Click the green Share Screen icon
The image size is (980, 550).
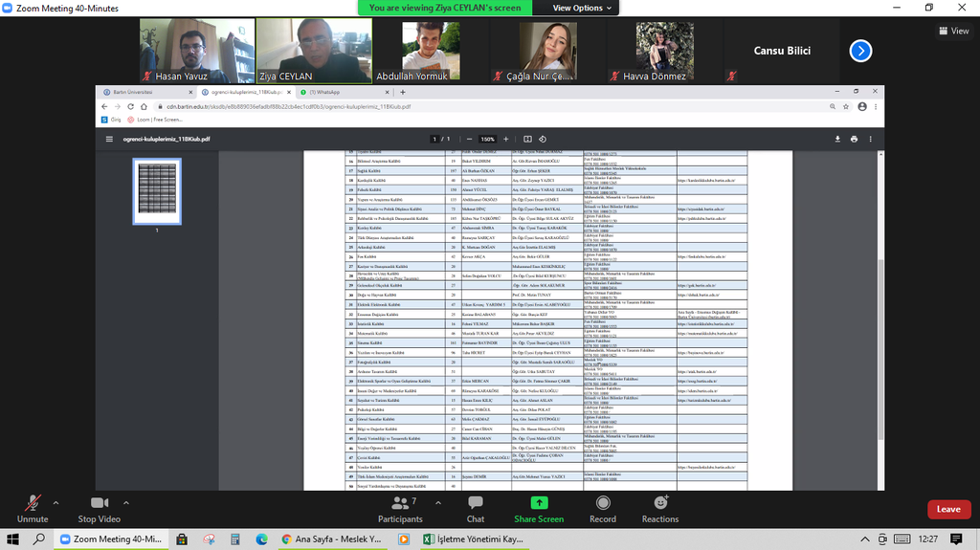tap(539, 502)
